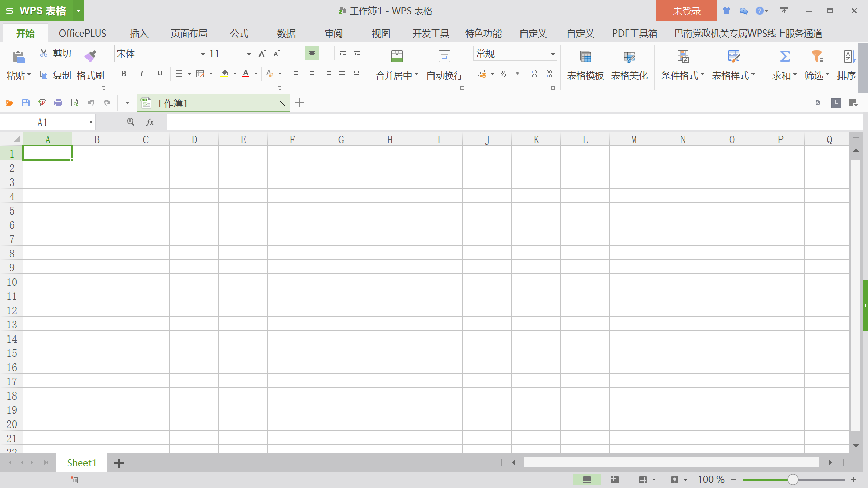Image resolution: width=868 pixels, height=488 pixels.
Task: Switch to the 数据 data tab
Action: pos(286,34)
